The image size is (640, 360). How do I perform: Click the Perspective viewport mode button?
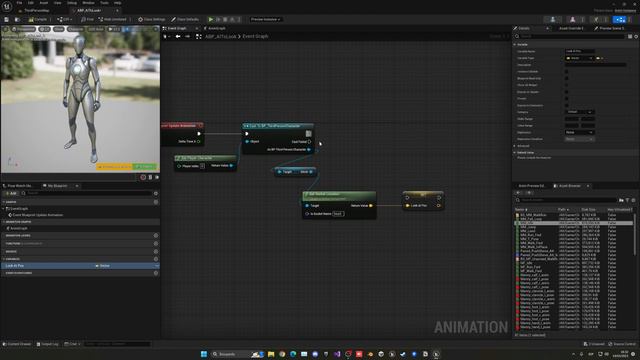point(23,29)
